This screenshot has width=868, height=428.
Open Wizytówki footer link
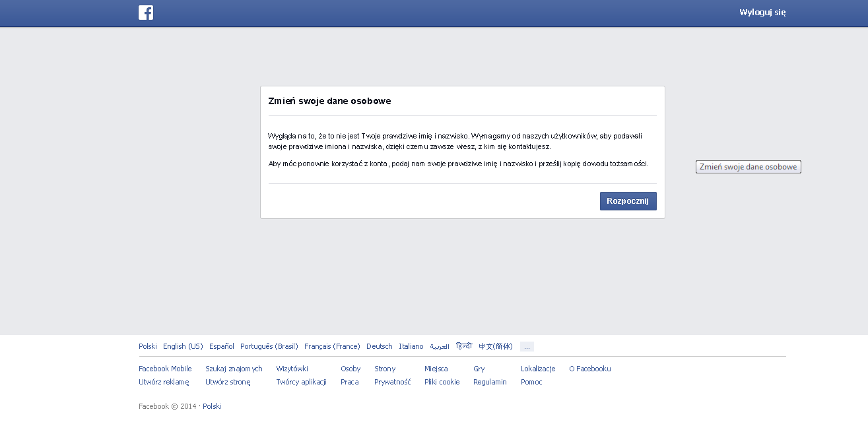point(292,369)
